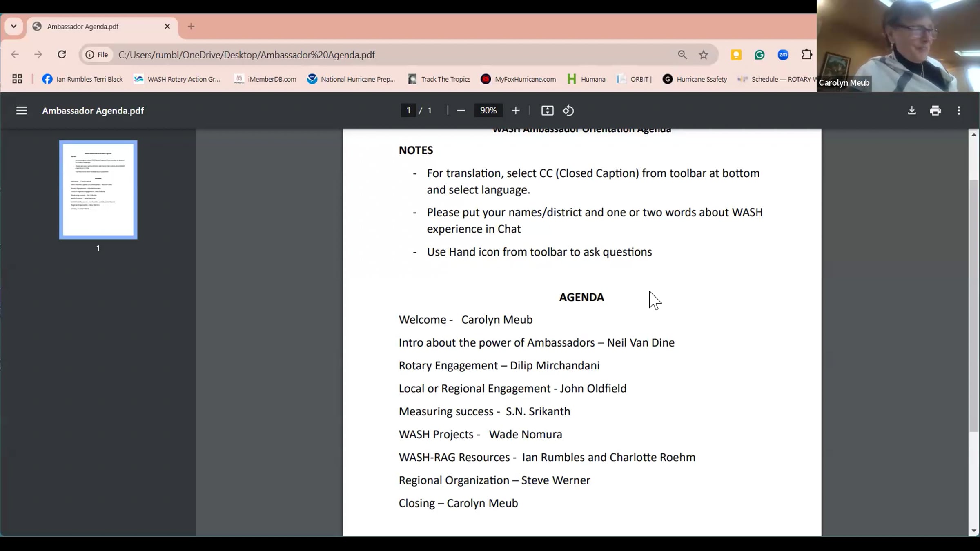Click the PDF page number field

point(408,111)
